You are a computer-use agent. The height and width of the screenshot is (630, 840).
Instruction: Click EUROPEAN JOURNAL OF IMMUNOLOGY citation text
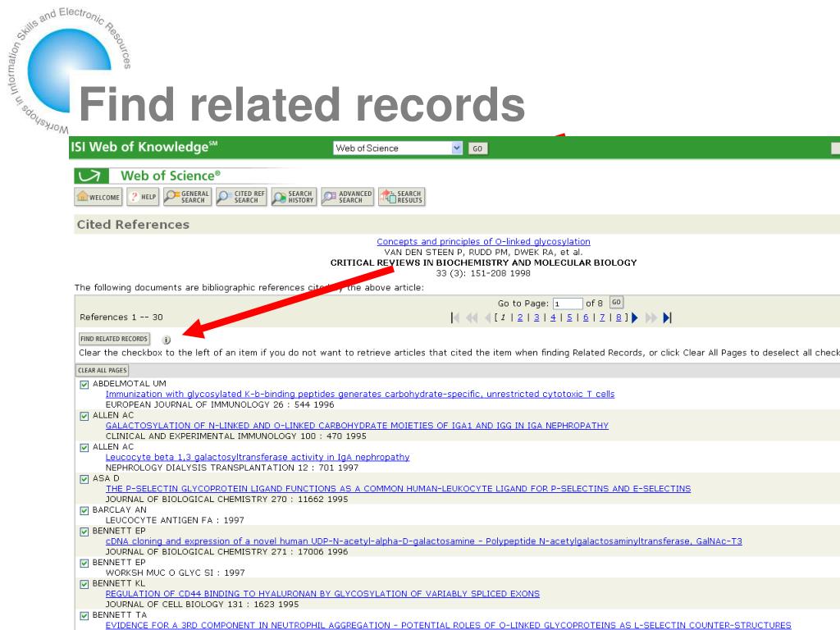tap(220, 405)
